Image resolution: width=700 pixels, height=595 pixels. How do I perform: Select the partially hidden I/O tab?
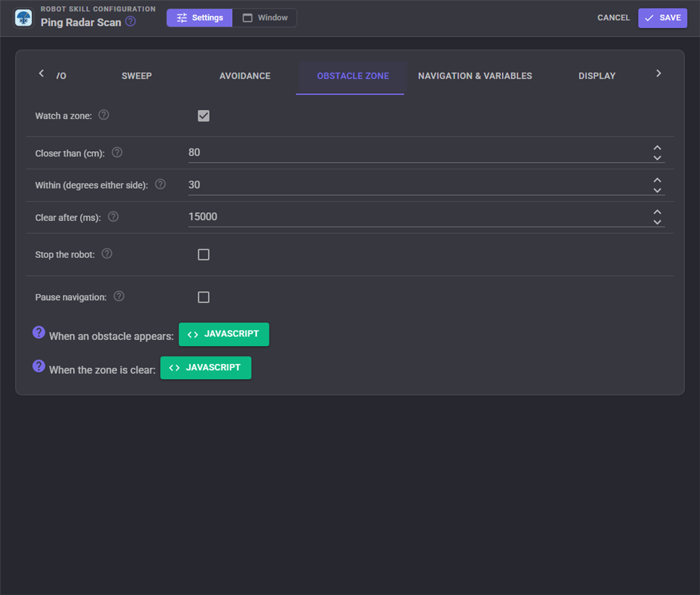[x=61, y=76]
